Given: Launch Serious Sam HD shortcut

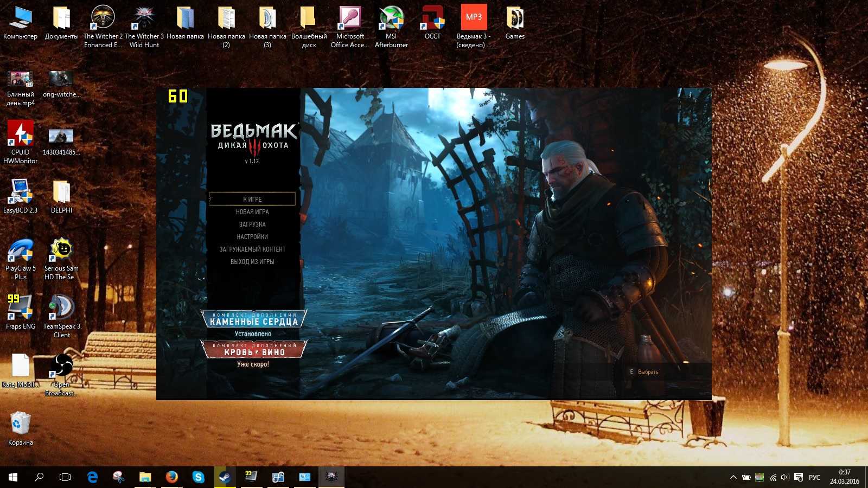Looking at the screenshot, I should click(x=61, y=259).
